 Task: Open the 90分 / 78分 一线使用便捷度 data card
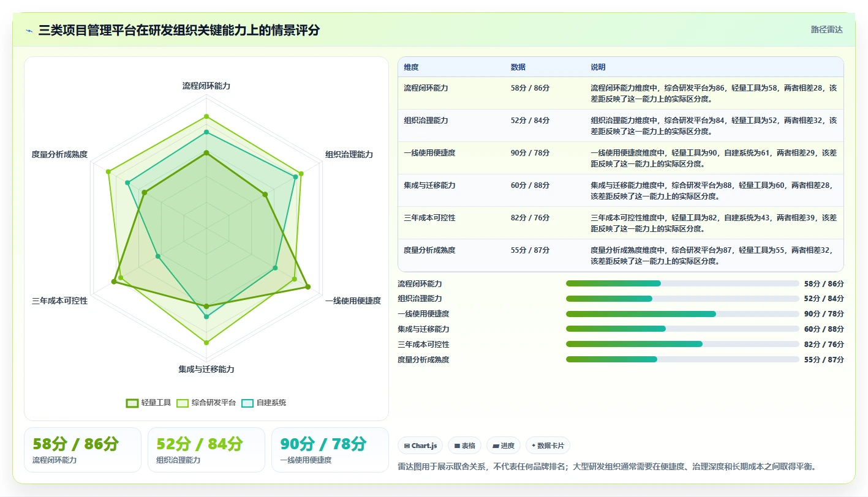click(330, 450)
